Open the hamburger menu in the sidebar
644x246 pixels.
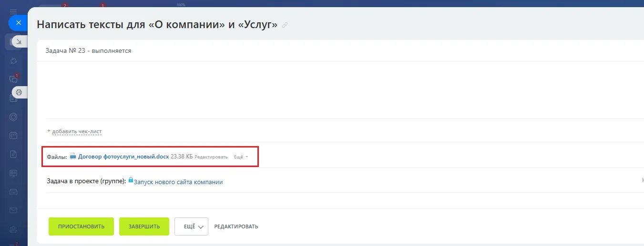[13, 12]
